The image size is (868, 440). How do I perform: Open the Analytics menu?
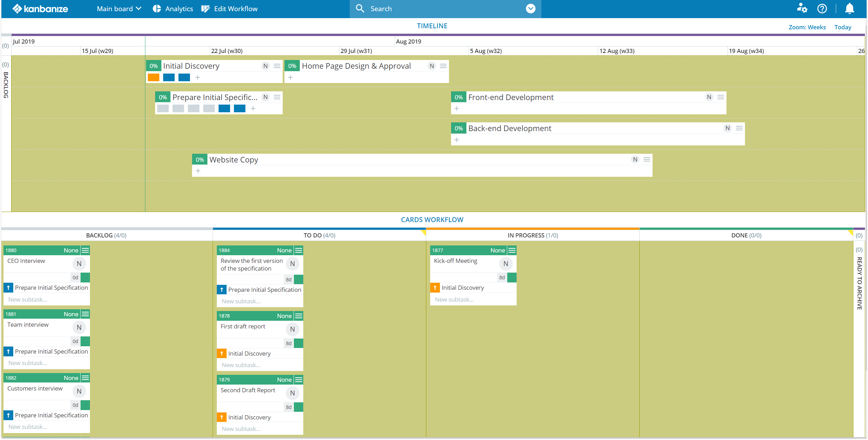(173, 9)
